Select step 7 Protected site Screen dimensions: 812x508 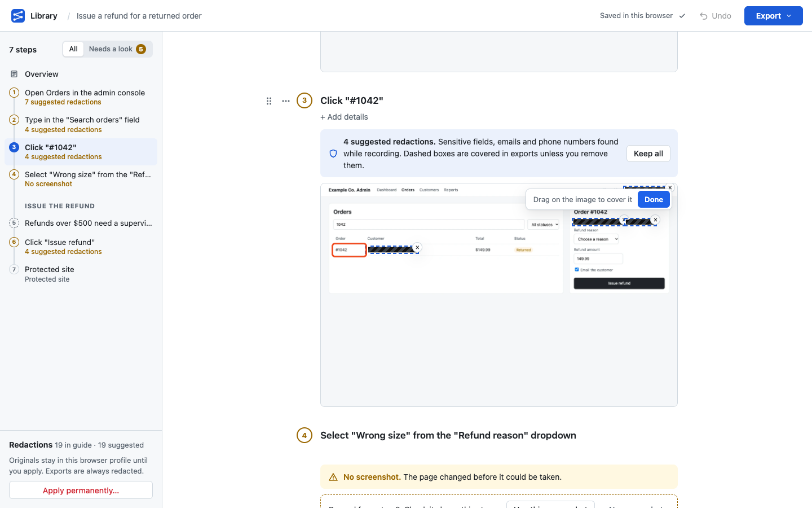click(x=81, y=274)
